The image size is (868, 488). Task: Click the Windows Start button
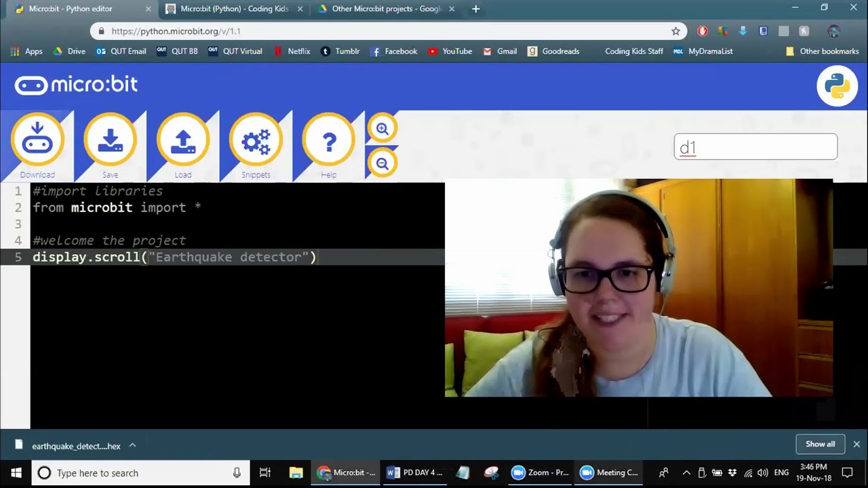pyautogui.click(x=16, y=472)
